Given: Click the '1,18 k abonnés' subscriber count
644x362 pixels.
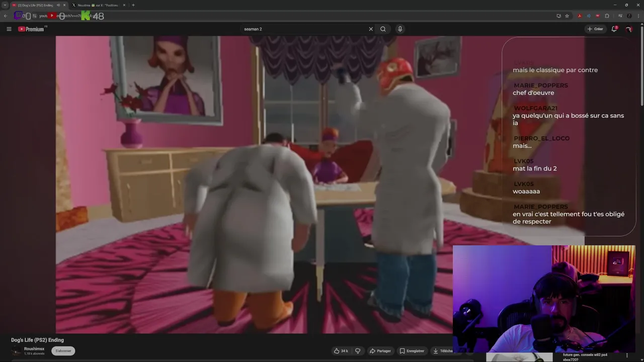Looking at the screenshot, I should pyautogui.click(x=34, y=354).
